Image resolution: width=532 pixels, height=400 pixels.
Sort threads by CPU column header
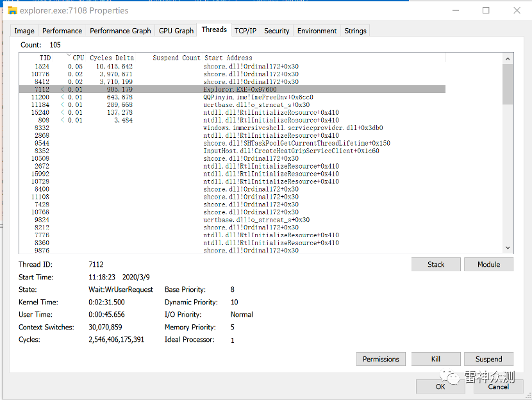[x=78, y=58]
